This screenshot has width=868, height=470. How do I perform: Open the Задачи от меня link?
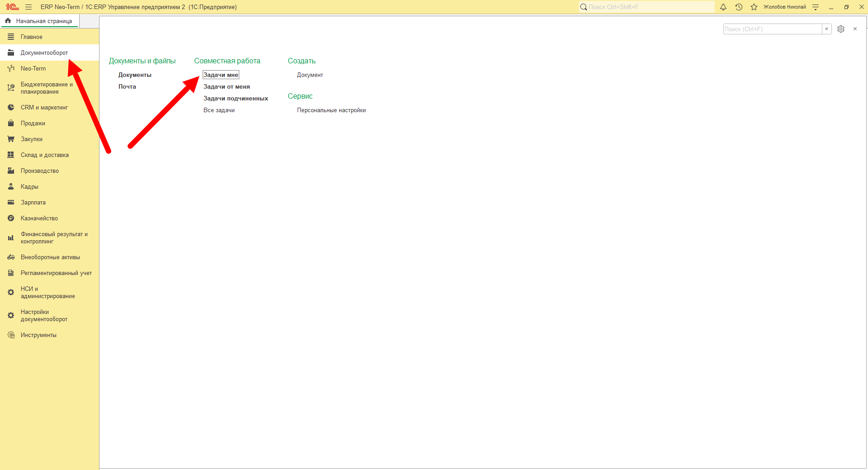(227, 86)
